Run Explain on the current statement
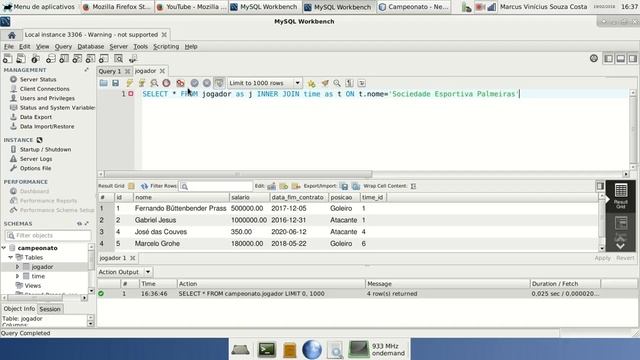The height and width of the screenshot is (360, 640). pos(154,83)
